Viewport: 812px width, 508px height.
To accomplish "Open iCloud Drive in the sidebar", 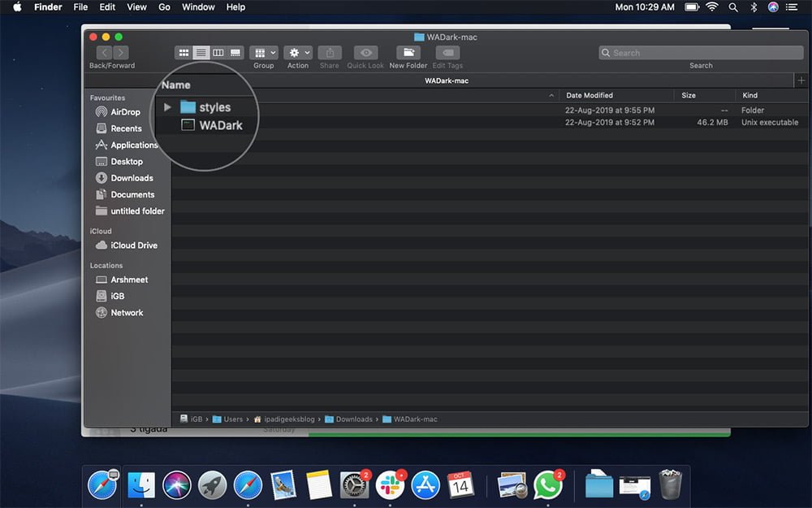I will point(127,245).
